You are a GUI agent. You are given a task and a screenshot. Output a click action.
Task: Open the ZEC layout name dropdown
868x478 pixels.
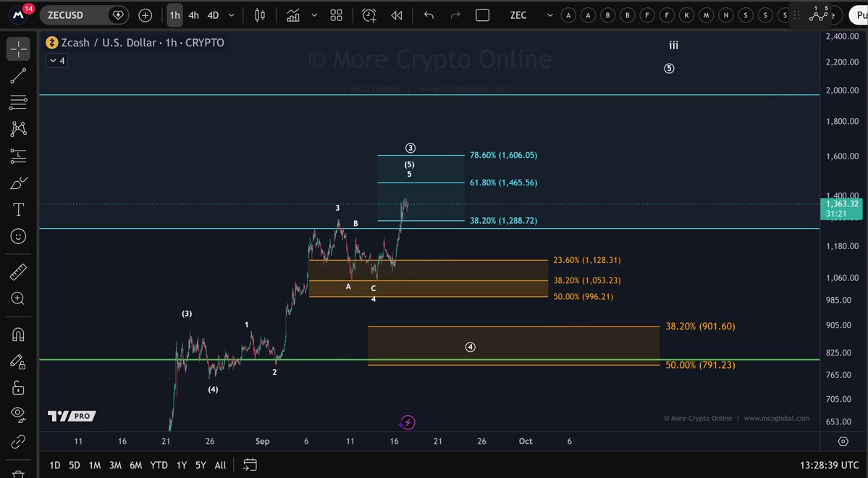pos(531,15)
